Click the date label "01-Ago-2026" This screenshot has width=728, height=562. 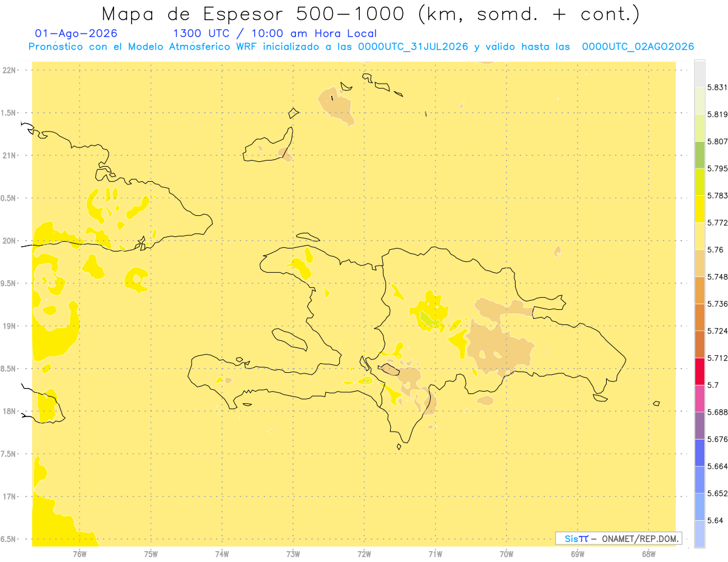(x=76, y=33)
